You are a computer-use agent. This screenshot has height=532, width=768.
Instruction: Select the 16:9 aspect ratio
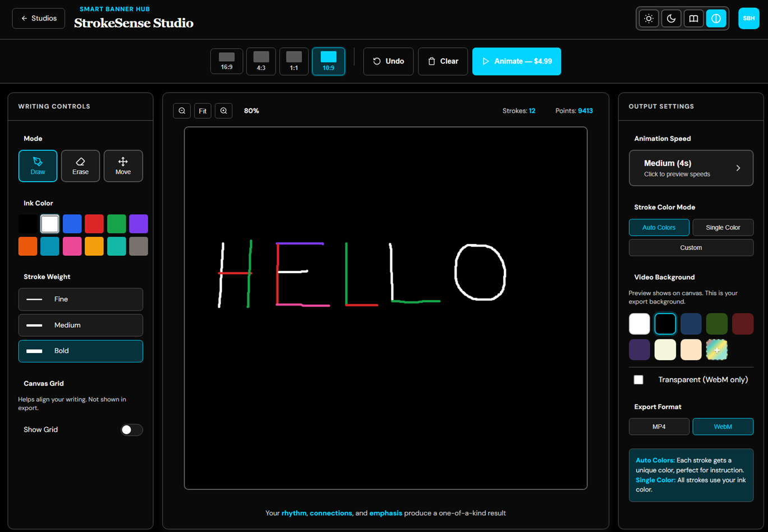pos(227,61)
